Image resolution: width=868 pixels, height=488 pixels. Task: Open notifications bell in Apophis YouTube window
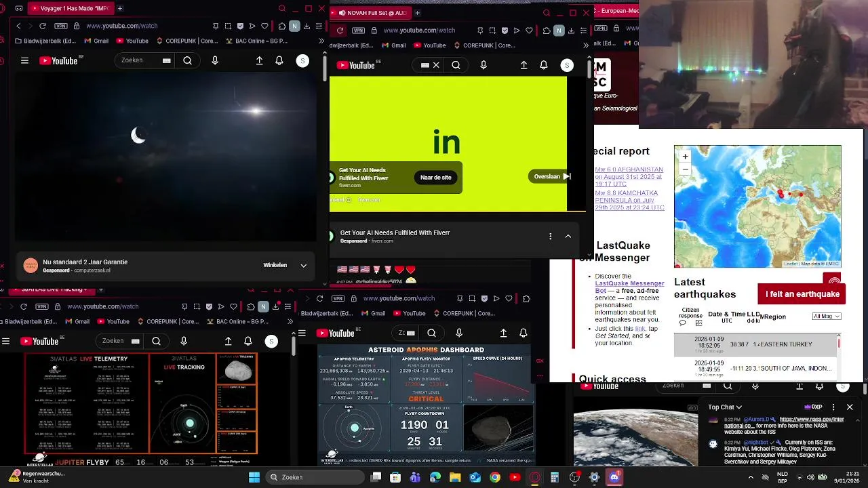pyautogui.click(x=524, y=333)
